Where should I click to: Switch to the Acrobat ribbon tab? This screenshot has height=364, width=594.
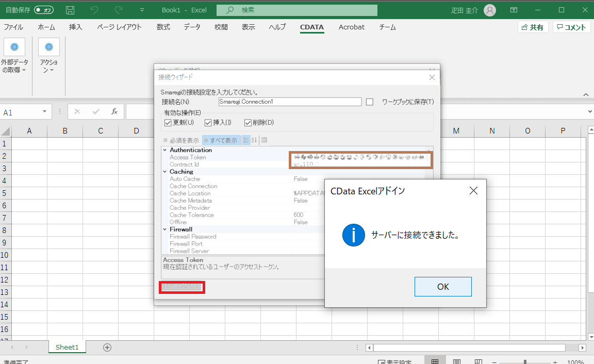click(352, 27)
